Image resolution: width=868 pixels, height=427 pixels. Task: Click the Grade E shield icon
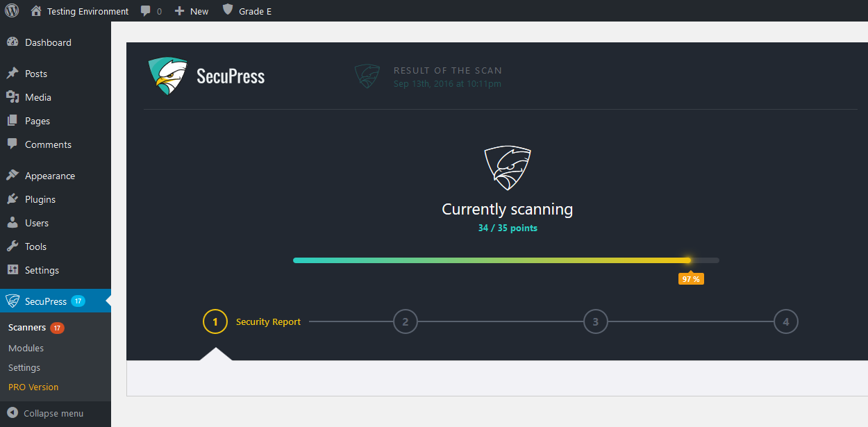(x=228, y=10)
